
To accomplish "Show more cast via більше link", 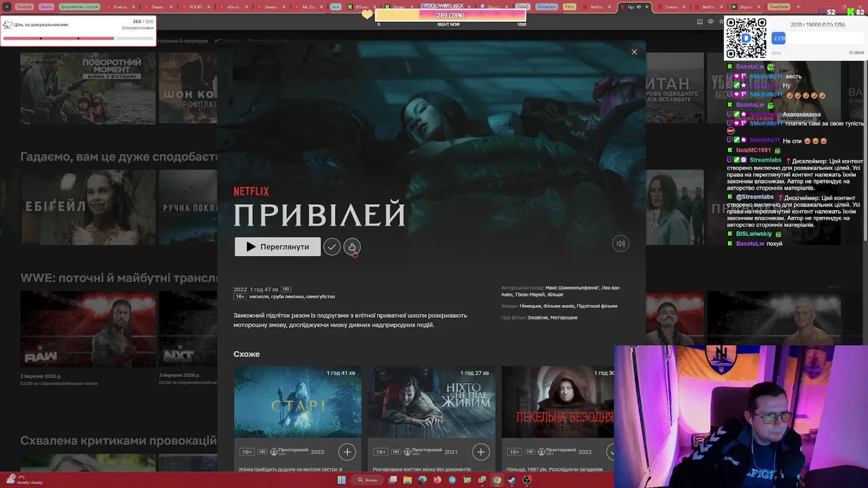I will (x=555, y=294).
